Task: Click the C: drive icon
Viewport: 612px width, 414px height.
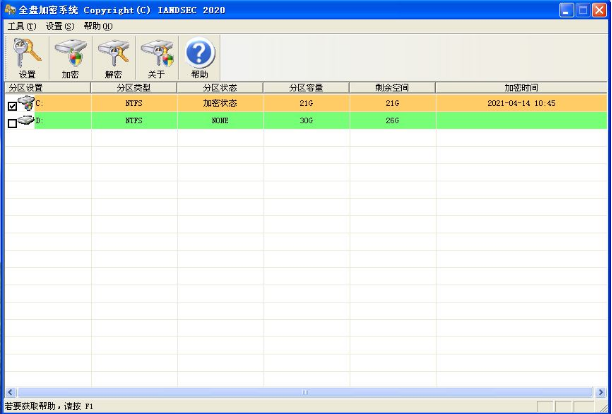Action: coord(27,103)
